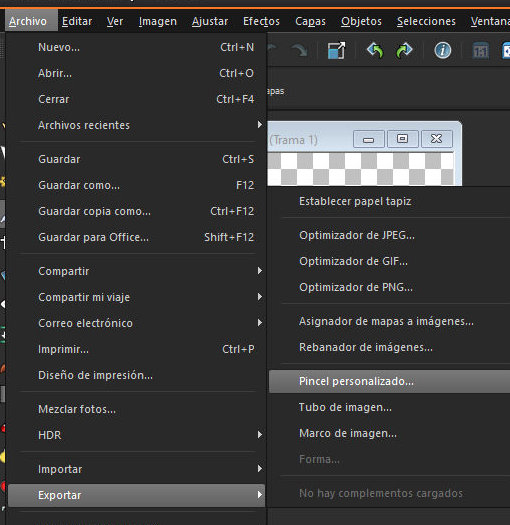Click the grayed redo curved arrow icon
The height and width of the screenshot is (525, 510).
point(299,51)
